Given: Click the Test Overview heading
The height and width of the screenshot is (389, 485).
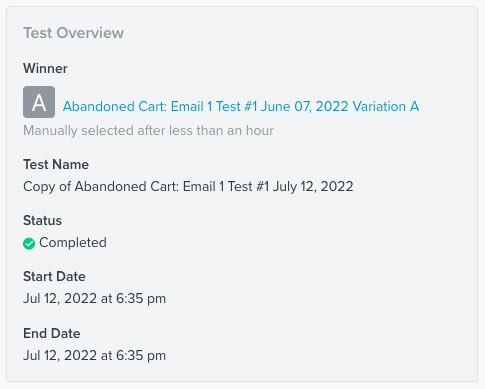Looking at the screenshot, I should (73, 33).
